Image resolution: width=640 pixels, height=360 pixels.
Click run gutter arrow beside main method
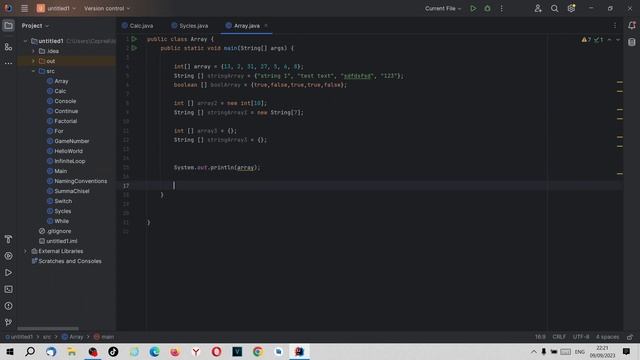tap(134, 48)
